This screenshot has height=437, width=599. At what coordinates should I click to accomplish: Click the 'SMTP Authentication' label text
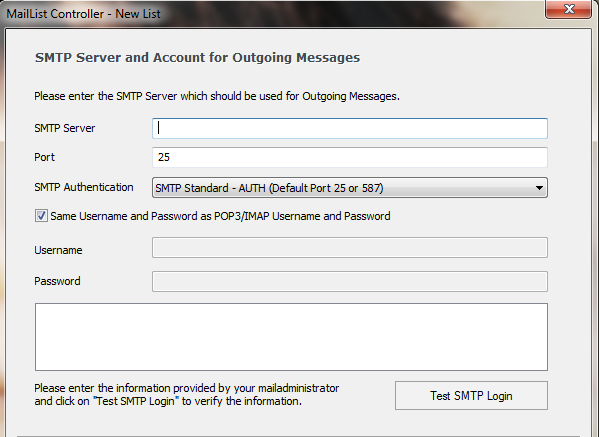[84, 187]
